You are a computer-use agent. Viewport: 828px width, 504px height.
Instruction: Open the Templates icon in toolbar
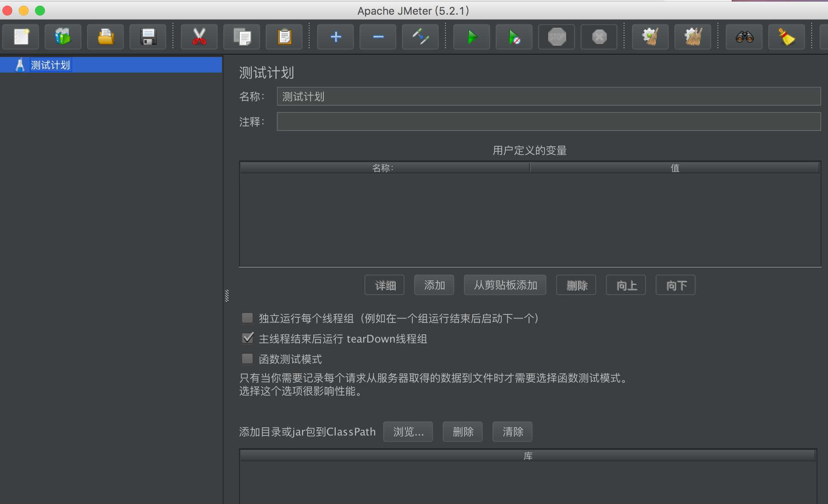pyautogui.click(x=63, y=37)
